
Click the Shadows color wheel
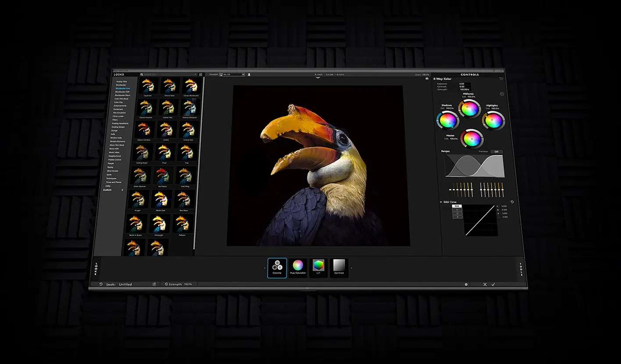pyautogui.click(x=447, y=120)
